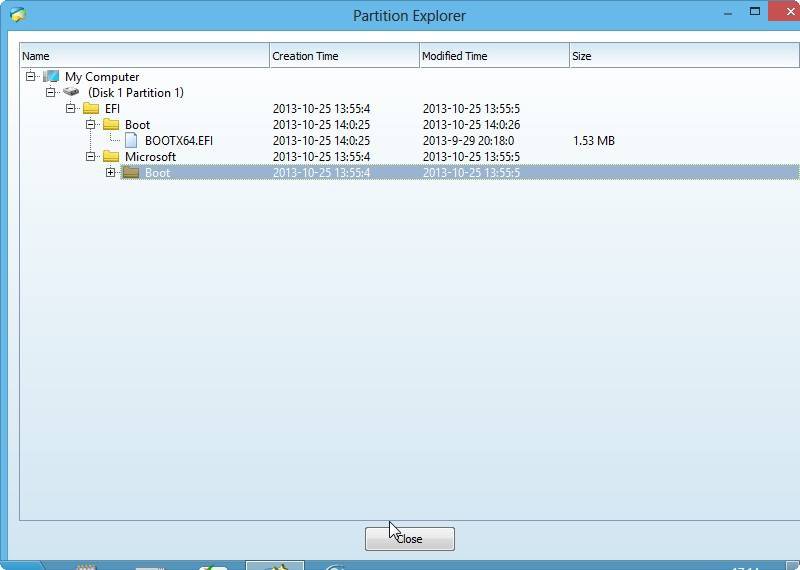800x570 pixels.
Task: Click the My Computer icon in tree
Action: [x=51, y=77]
